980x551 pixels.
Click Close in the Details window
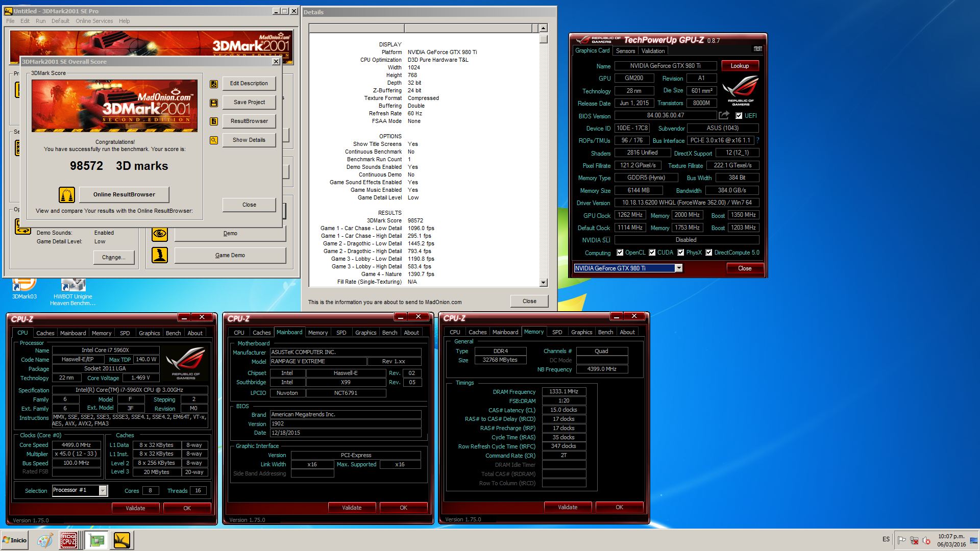coord(529,302)
